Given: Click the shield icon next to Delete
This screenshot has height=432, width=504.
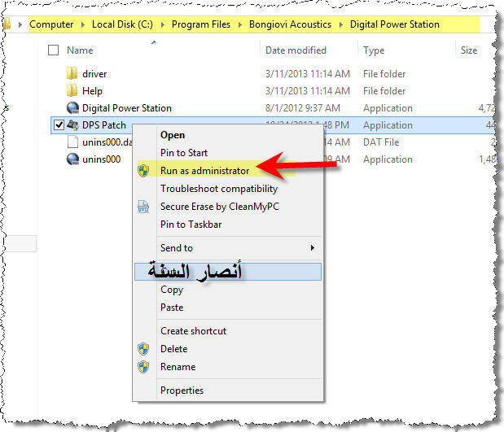Looking at the screenshot, I should click(143, 349).
